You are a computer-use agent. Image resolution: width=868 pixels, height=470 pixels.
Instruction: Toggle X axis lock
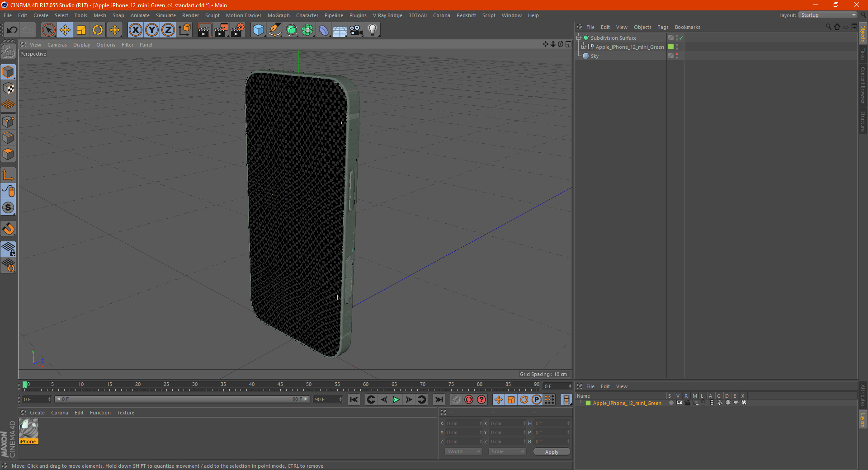pos(135,30)
